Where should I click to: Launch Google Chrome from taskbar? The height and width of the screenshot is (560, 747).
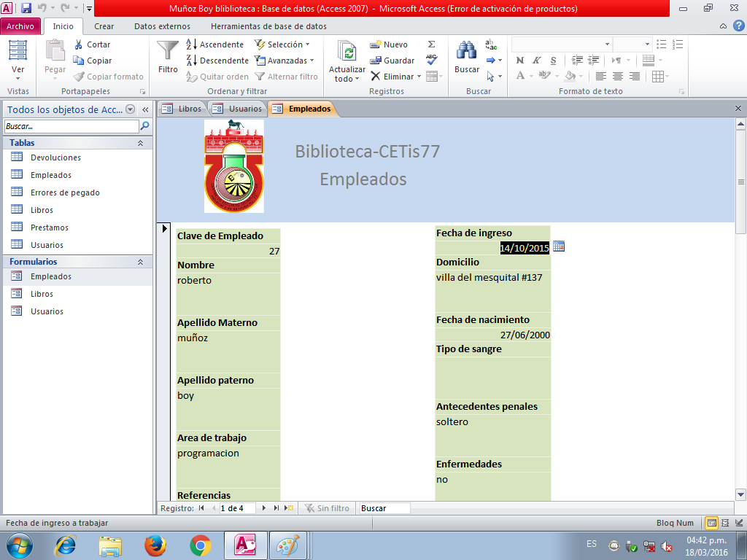[x=201, y=545]
